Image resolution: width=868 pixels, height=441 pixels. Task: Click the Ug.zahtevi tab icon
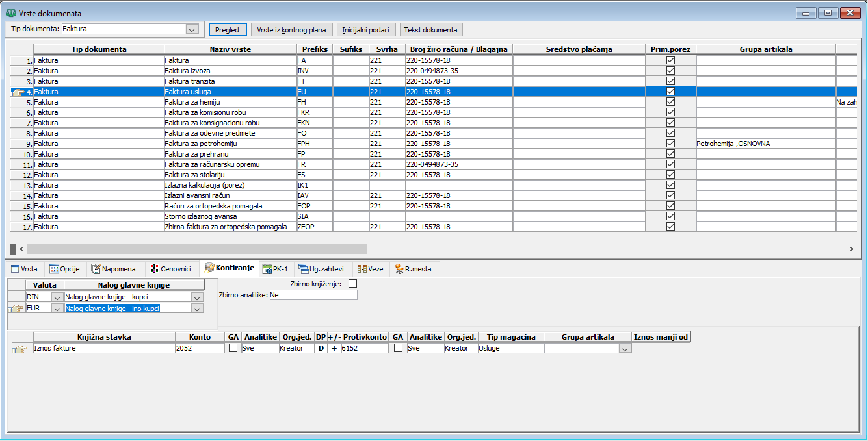pos(303,269)
